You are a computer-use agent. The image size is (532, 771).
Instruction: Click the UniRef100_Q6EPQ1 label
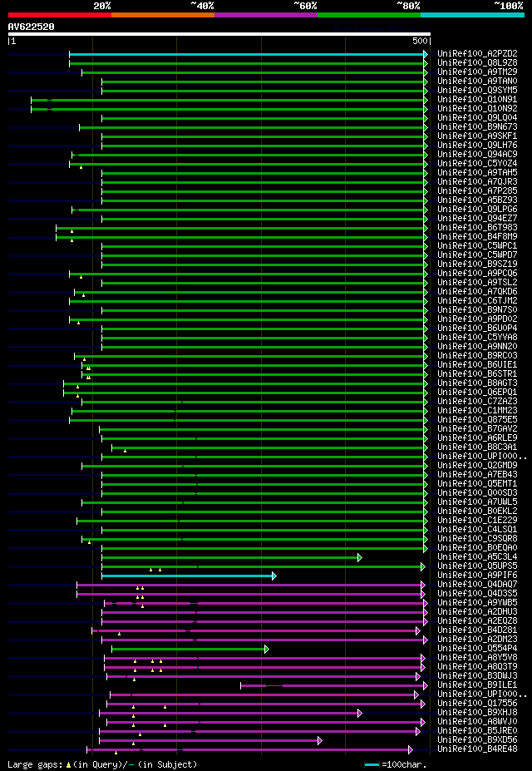477,393
